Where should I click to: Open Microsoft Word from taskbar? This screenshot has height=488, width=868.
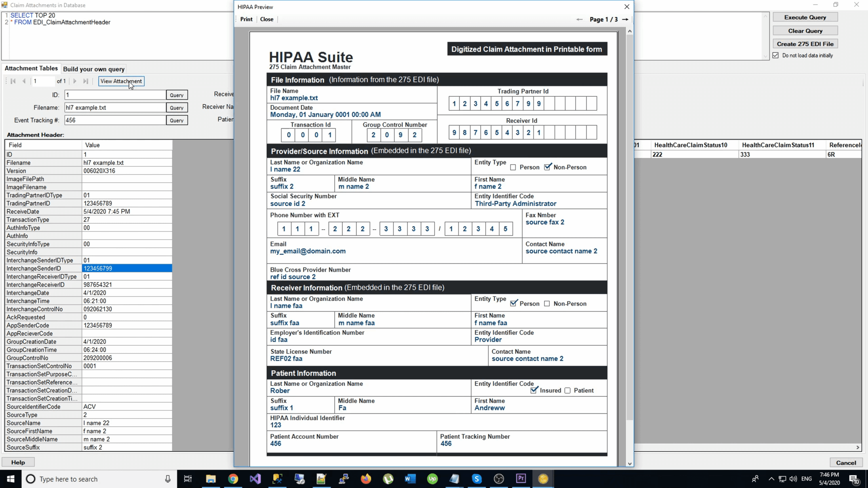click(x=410, y=479)
